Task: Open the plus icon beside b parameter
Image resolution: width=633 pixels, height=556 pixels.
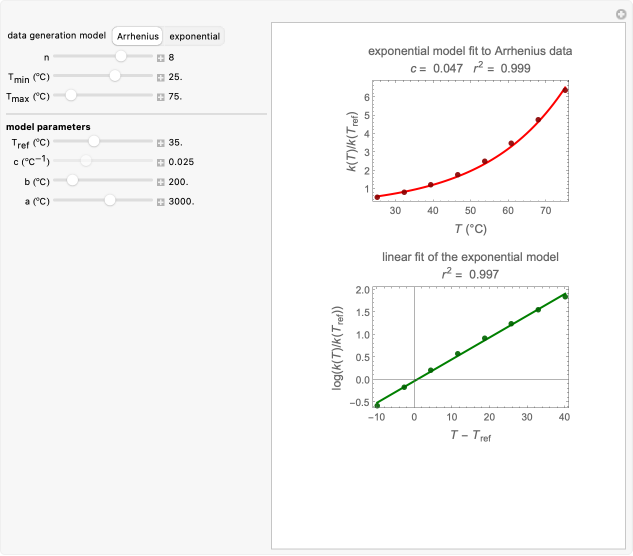Action: click(160, 181)
